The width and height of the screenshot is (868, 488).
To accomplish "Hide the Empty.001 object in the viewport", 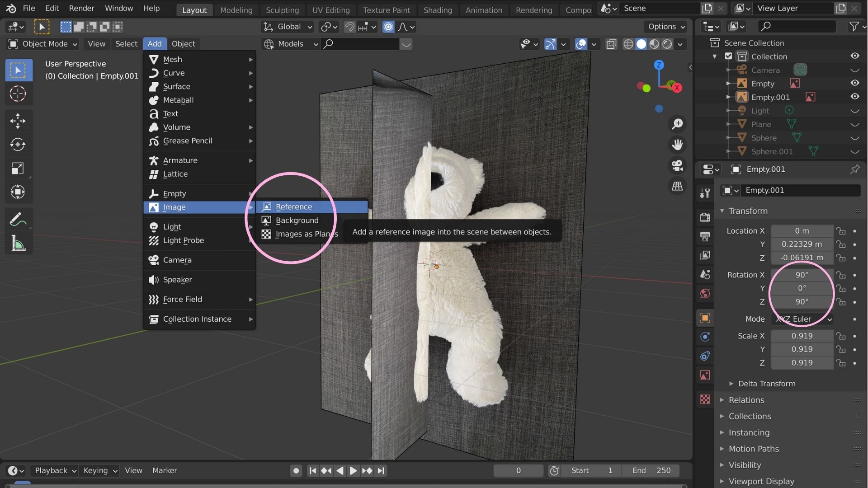I will pyautogui.click(x=855, y=97).
